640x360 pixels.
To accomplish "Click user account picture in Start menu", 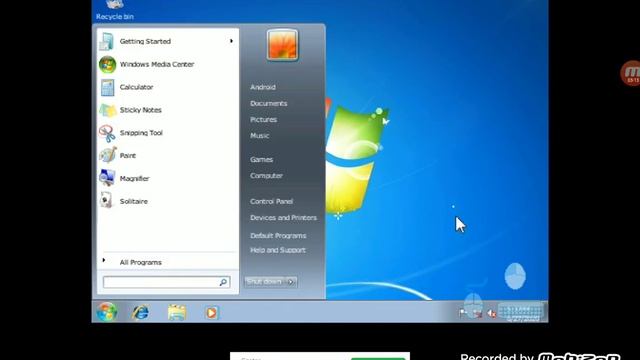I will coord(282,44).
